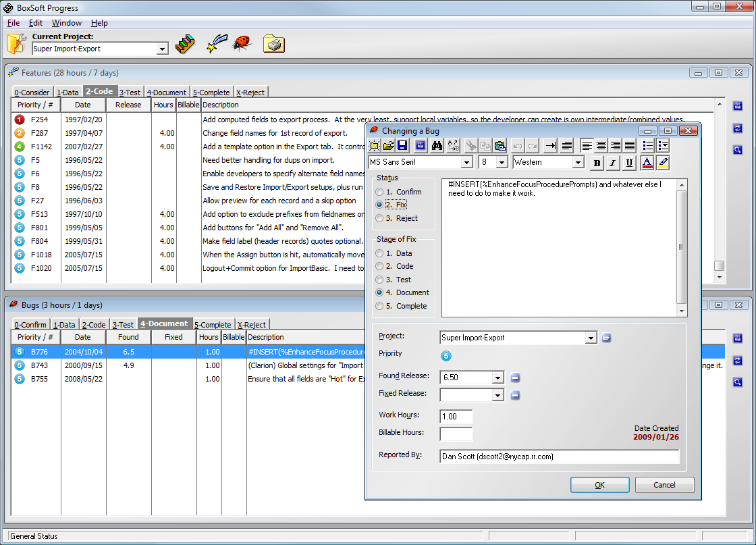Open the Fixed Release dropdown
This screenshot has width=756, height=545.
tap(498, 396)
